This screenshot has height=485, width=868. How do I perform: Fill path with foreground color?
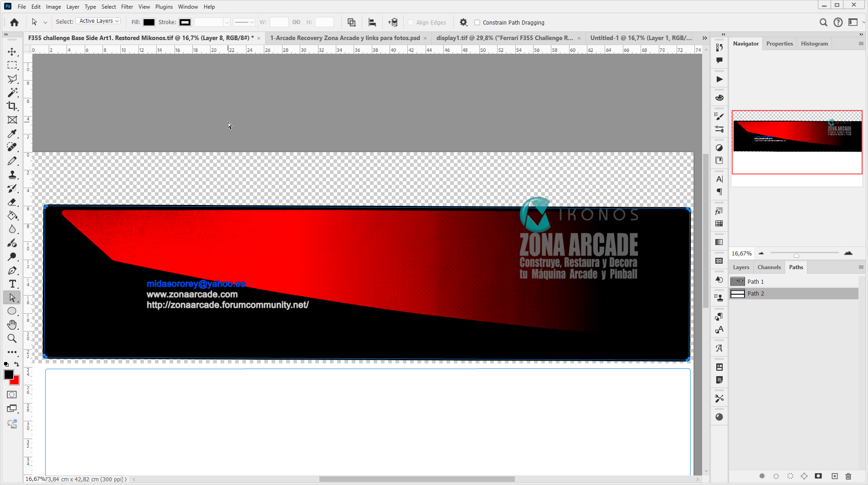pos(762,476)
